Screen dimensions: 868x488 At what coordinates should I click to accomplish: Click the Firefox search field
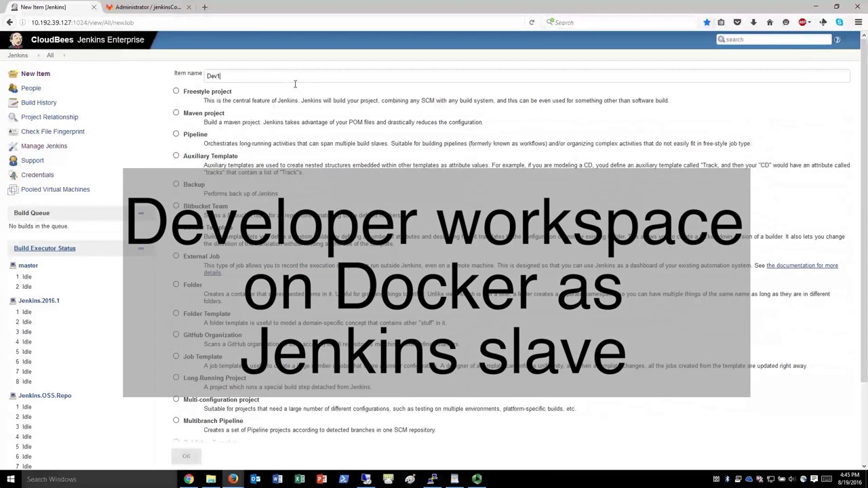620,22
